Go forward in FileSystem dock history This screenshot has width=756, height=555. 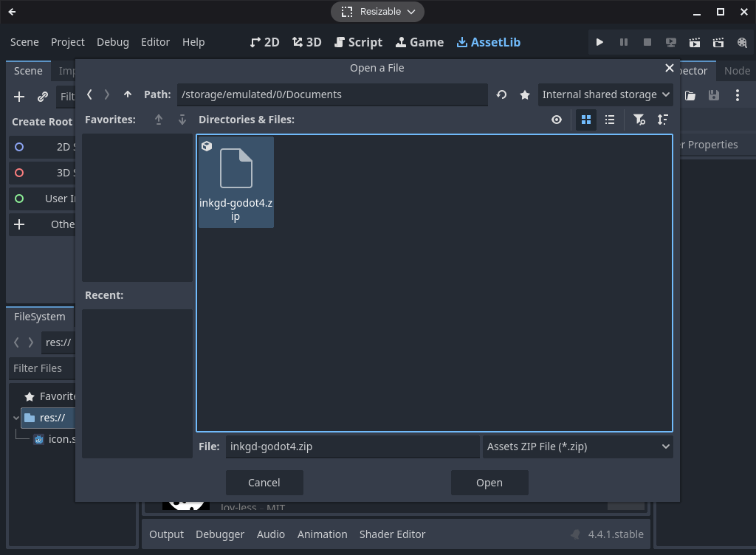tap(31, 342)
